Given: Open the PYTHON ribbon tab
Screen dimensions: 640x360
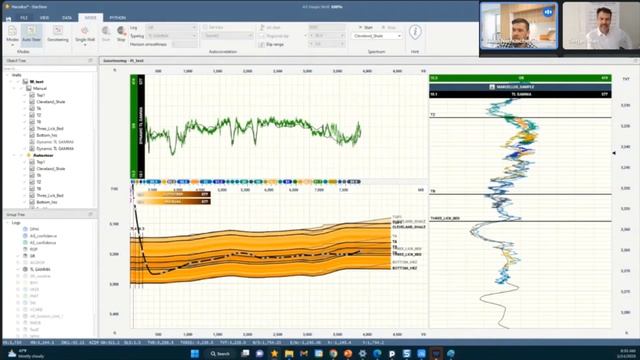Looking at the screenshot, I should (118, 18).
